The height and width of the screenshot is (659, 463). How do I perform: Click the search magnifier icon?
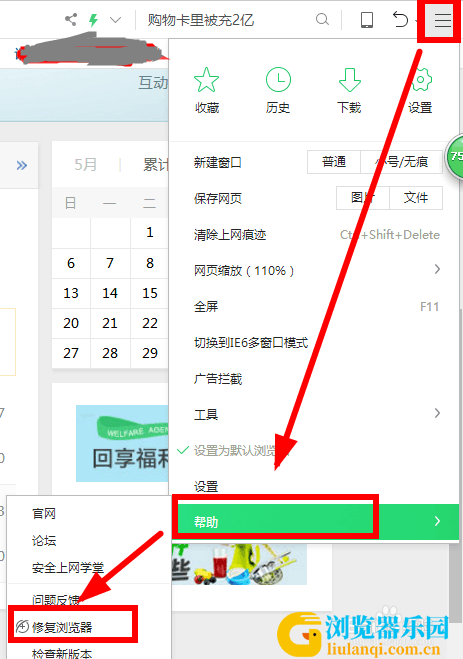point(322,19)
